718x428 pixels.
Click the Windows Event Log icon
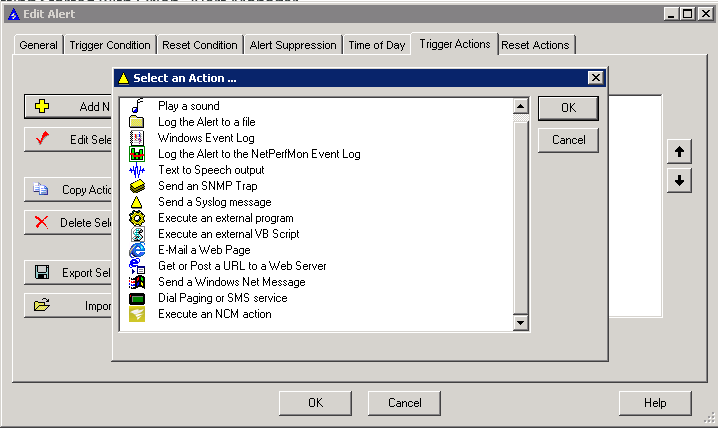pos(136,138)
